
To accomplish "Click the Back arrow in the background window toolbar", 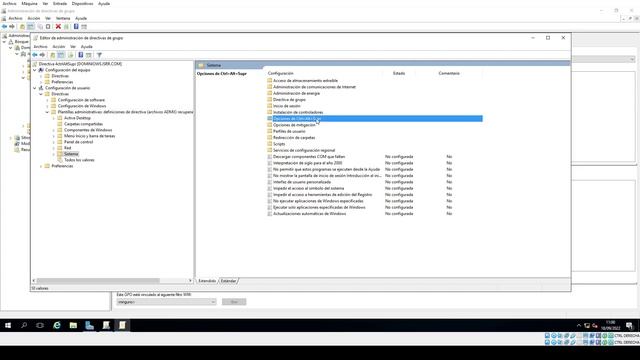I will (x=4, y=27).
